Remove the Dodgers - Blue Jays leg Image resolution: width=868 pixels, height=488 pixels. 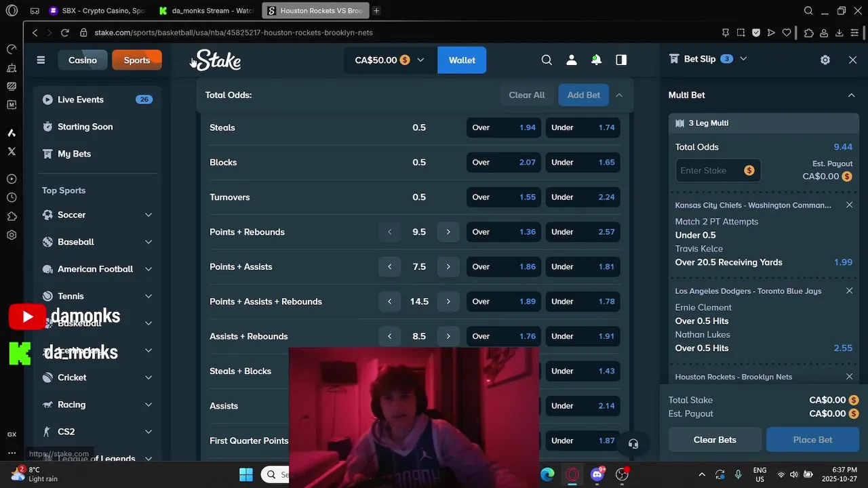click(849, 291)
